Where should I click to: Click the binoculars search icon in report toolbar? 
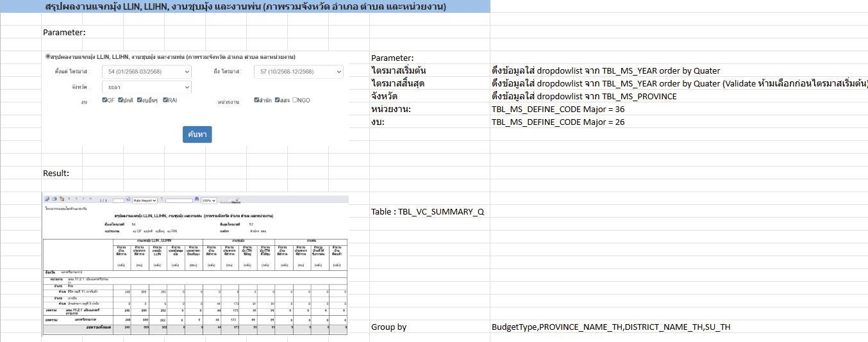[196, 200]
